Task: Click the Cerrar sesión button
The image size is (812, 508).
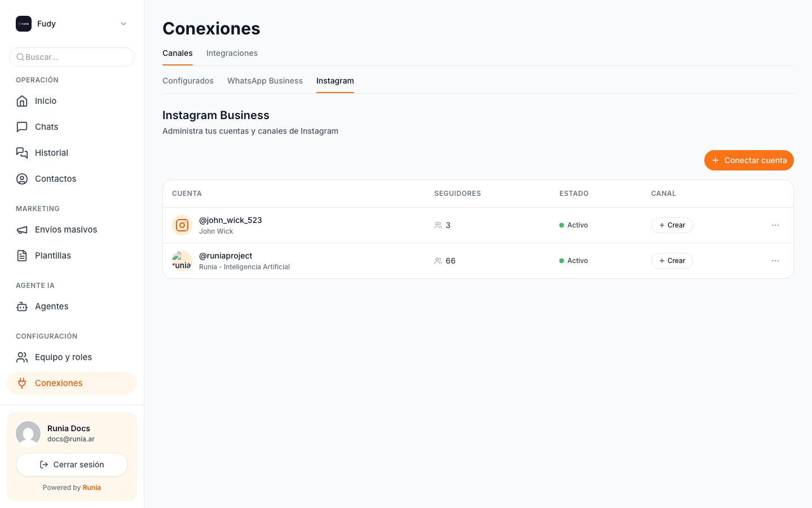Action: (72, 465)
